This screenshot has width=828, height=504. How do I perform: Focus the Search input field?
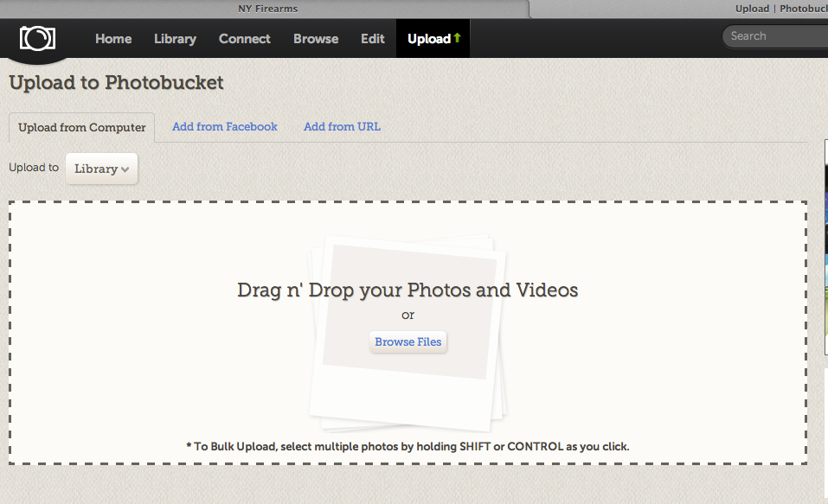774,36
